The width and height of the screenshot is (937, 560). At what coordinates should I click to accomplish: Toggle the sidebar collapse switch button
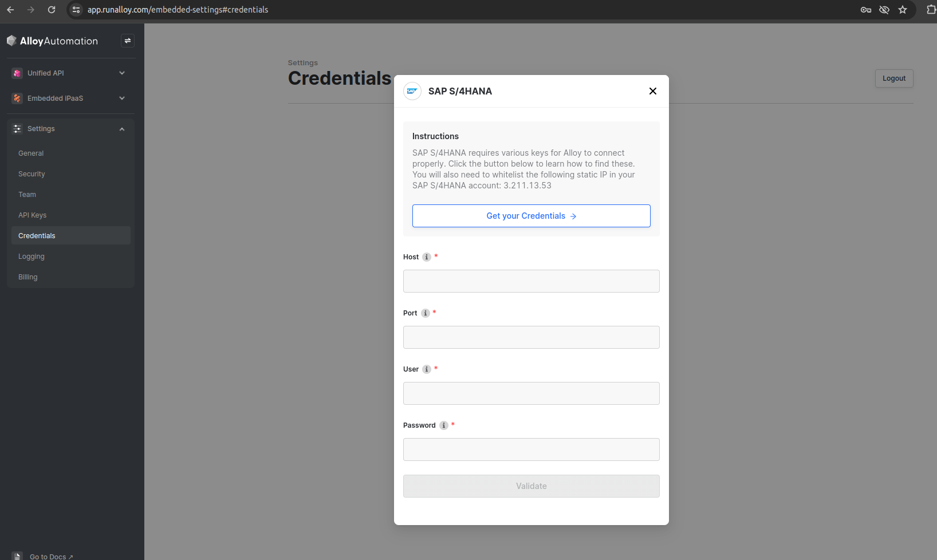(128, 41)
